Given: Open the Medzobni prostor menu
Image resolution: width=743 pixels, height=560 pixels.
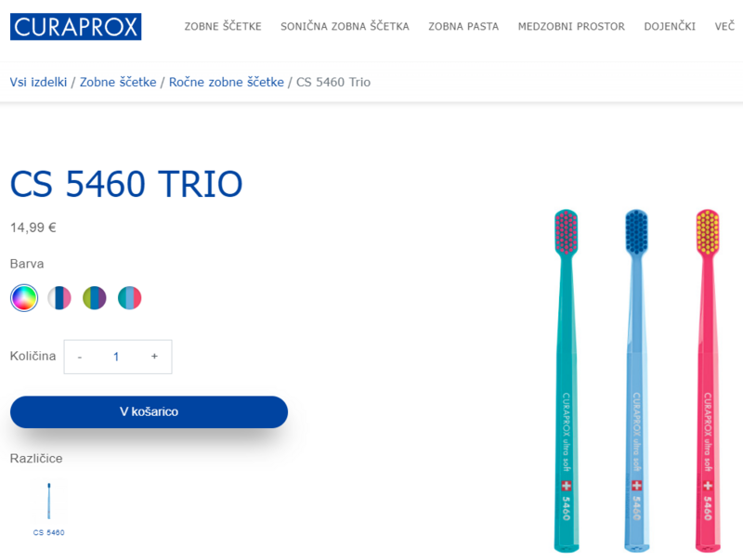Looking at the screenshot, I should [571, 27].
